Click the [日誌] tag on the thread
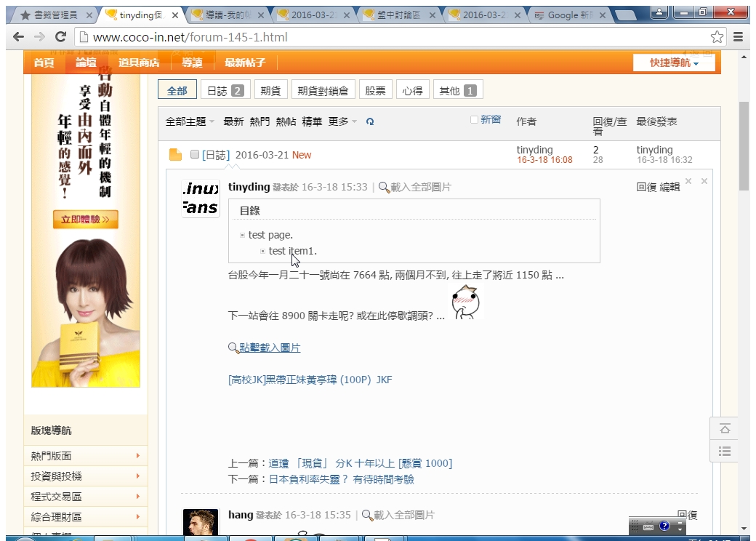 215,155
